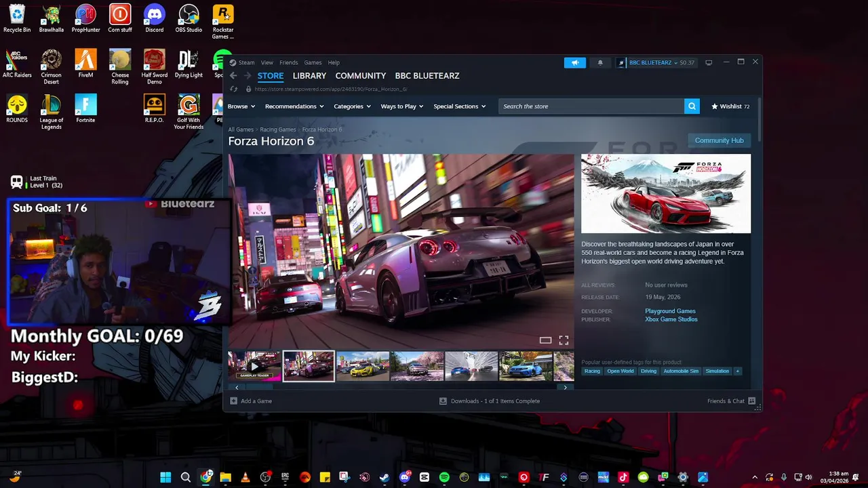The height and width of the screenshot is (488, 868).
Task: Open Crimson Desert desktop shortcut
Action: click(x=51, y=66)
